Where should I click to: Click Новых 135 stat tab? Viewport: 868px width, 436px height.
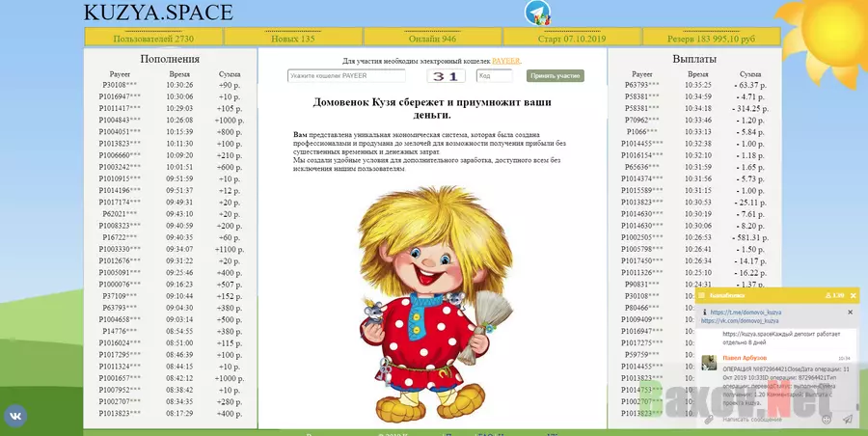pyautogui.click(x=293, y=37)
